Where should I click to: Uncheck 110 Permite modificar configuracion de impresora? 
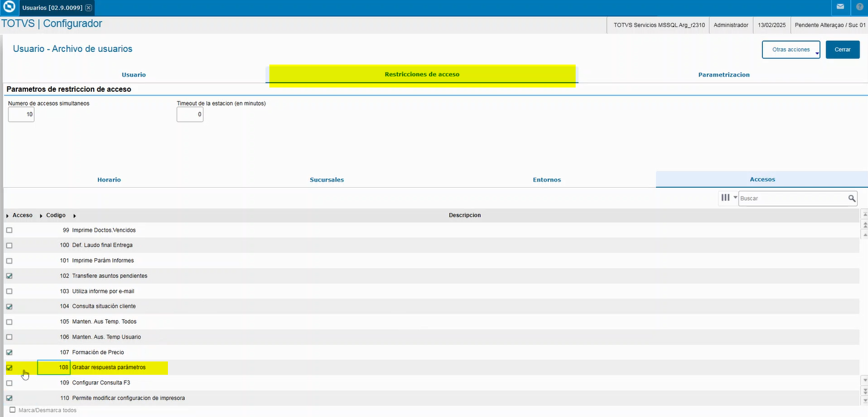pyautogui.click(x=9, y=398)
